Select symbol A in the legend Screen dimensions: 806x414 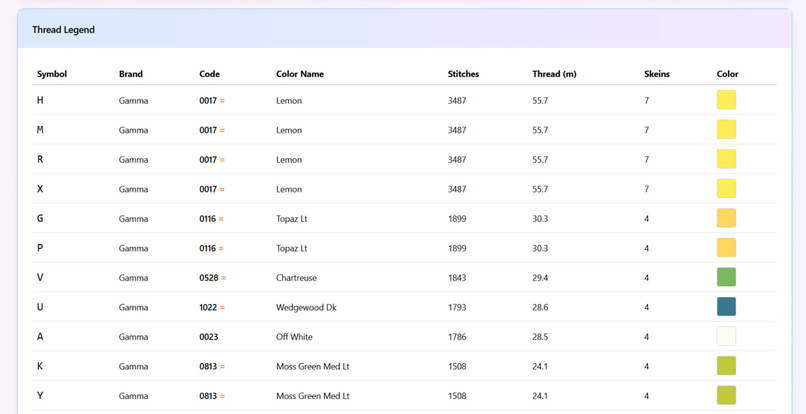click(x=40, y=337)
